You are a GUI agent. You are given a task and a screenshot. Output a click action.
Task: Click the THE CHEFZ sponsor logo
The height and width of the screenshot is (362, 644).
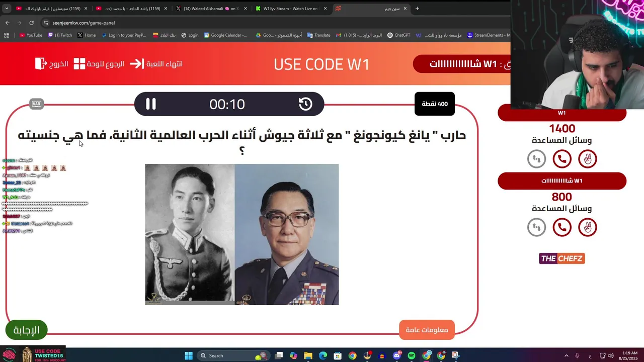tap(562, 258)
